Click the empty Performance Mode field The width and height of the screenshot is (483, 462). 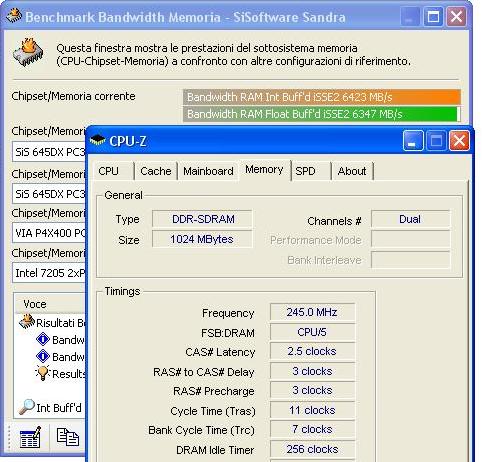[x=410, y=240]
